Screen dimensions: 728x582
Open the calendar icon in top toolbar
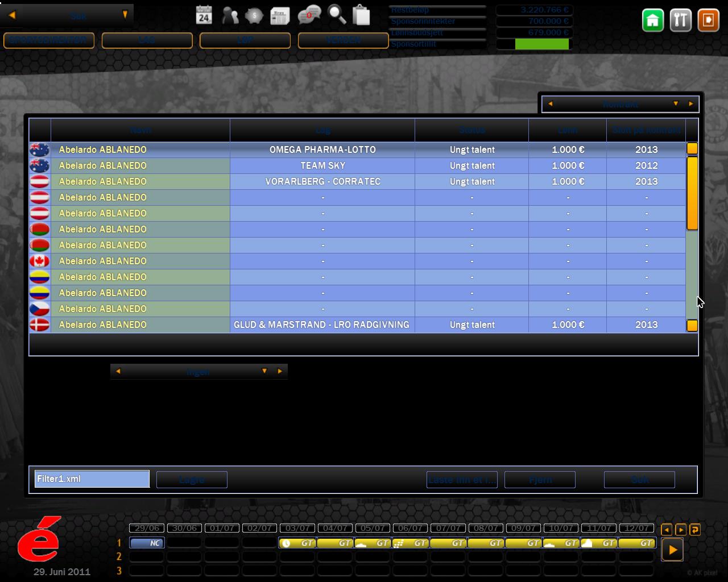(204, 15)
